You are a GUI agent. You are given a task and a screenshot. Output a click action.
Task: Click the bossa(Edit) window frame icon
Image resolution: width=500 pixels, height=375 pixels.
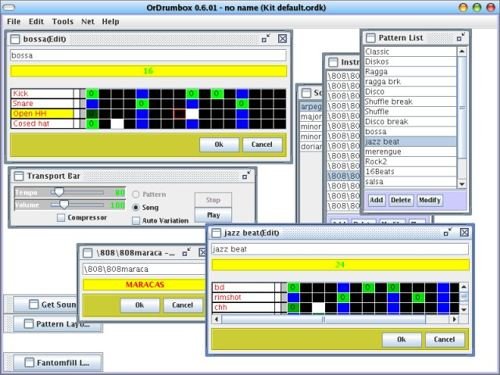tap(15, 39)
